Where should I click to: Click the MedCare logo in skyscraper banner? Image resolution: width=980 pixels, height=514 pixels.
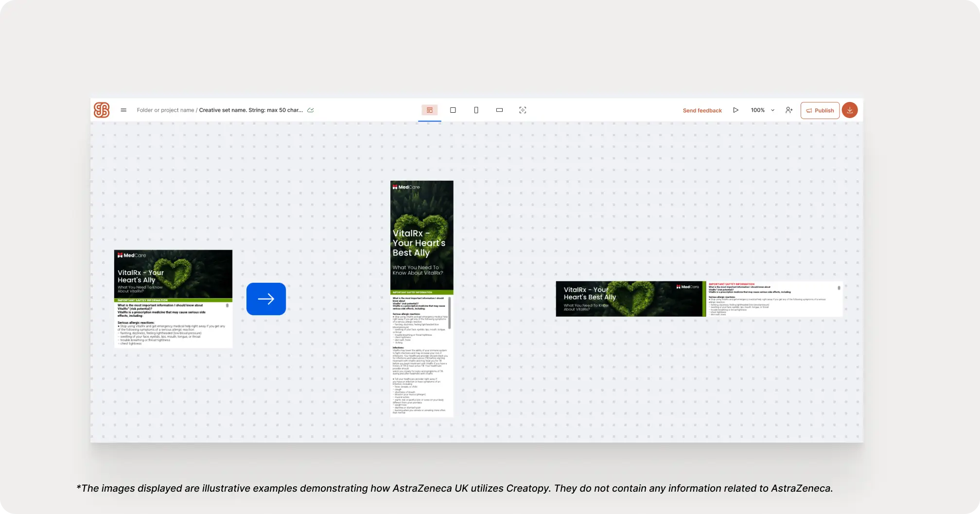[x=406, y=187]
